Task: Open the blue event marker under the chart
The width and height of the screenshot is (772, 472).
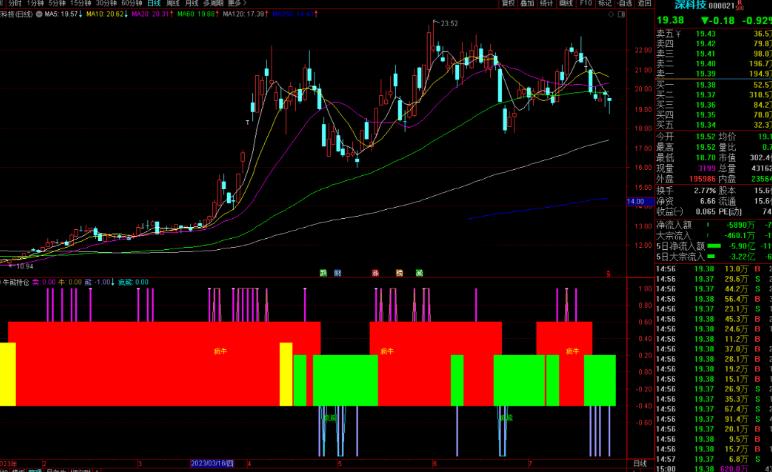Action: click(x=338, y=273)
